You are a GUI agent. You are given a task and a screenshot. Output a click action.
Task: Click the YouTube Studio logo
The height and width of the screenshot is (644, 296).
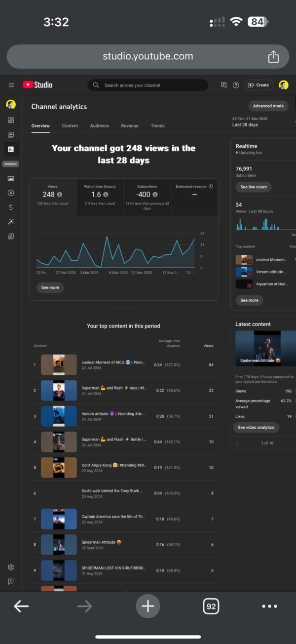click(x=37, y=85)
